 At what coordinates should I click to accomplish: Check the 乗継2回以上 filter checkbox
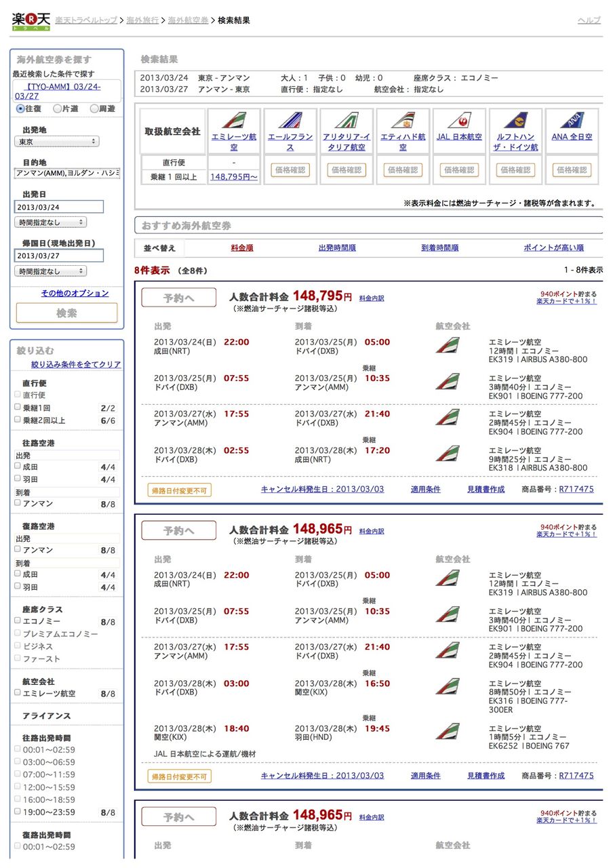18,420
